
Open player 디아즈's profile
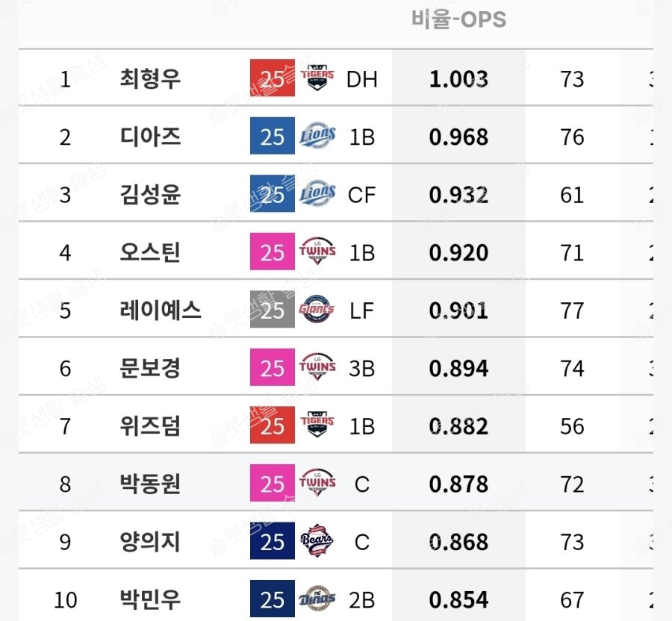(150, 137)
